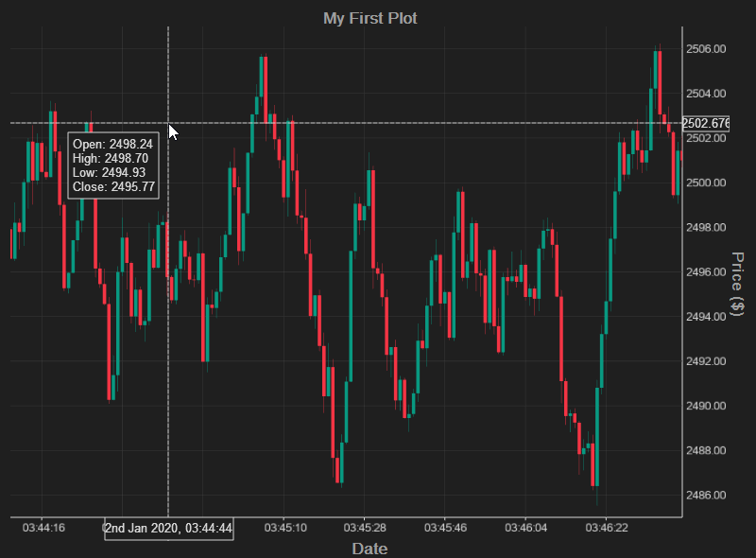The image size is (756, 558).
Task: Click the 2506.00 price axis tick
Action: [x=706, y=48]
